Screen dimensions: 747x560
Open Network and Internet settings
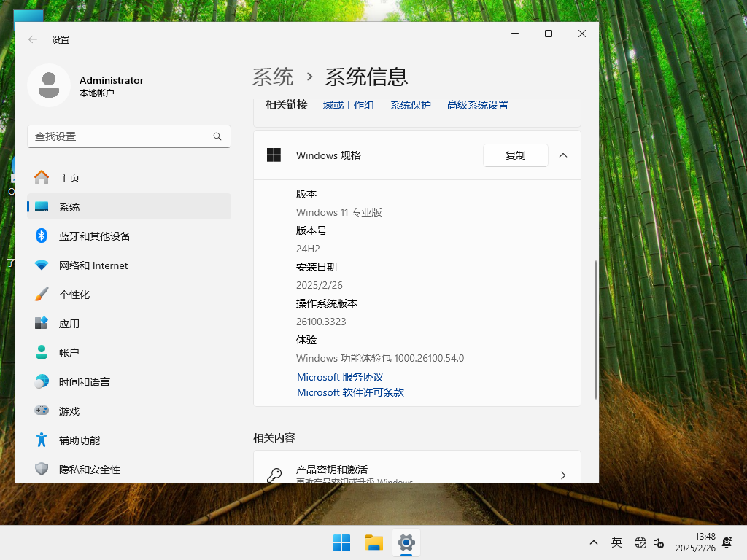pos(102,265)
